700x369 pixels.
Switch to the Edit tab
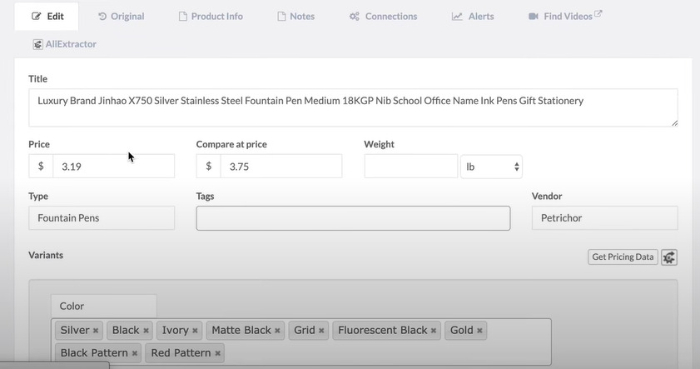(x=46, y=17)
